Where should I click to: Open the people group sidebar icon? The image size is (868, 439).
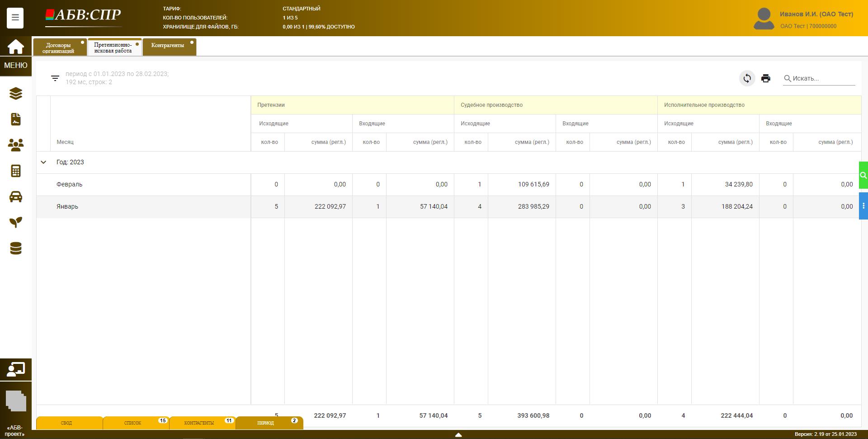click(x=16, y=145)
